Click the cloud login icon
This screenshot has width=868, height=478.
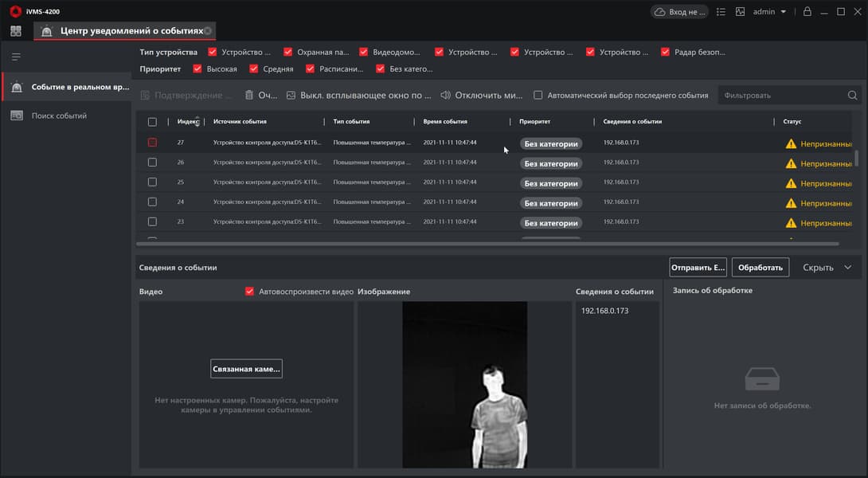click(659, 12)
